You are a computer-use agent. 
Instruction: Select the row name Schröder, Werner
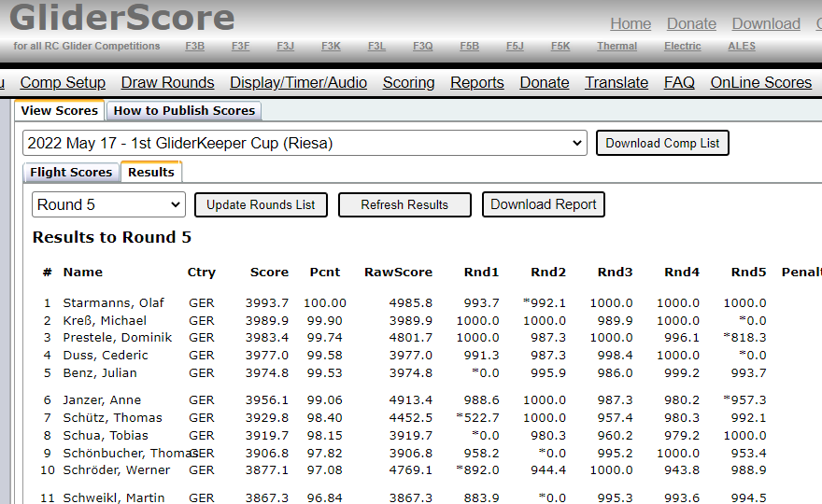click(117, 470)
